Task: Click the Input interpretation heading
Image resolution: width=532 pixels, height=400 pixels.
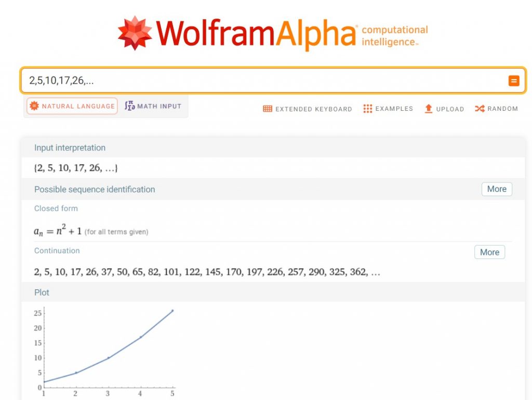Action: pyautogui.click(x=70, y=148)
